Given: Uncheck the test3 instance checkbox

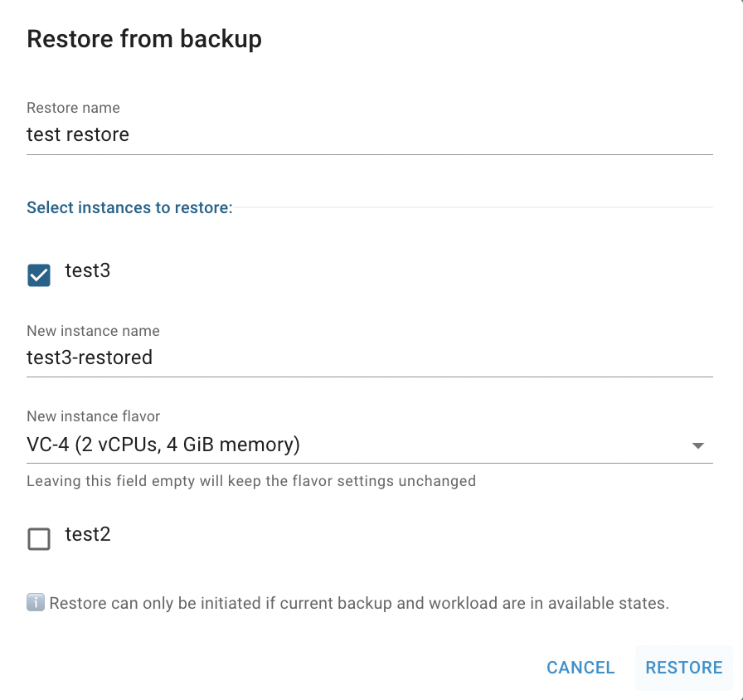Looking at the screenshot, I should pos(39,275).
